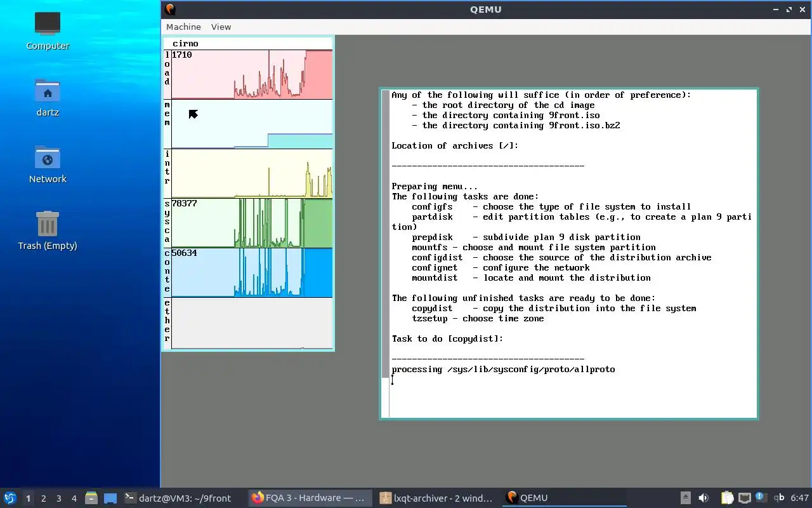The image size is (812, 508).
Task: Click the terminal window's left scrollbar
Action: tap(385, 253)
